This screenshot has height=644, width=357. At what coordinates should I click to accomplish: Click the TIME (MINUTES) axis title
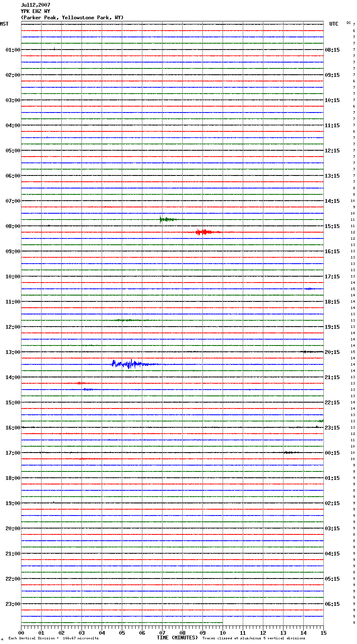click(177, 638)
